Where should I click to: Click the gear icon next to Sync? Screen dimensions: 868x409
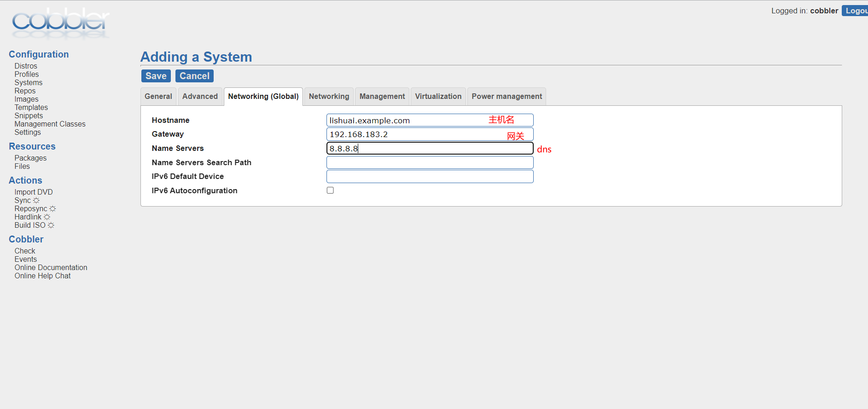(36, 201)
